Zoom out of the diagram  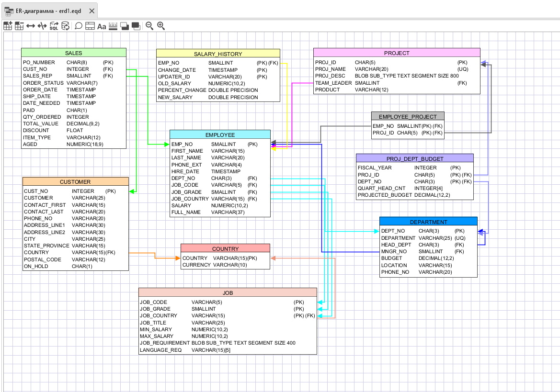click(149, 26)
